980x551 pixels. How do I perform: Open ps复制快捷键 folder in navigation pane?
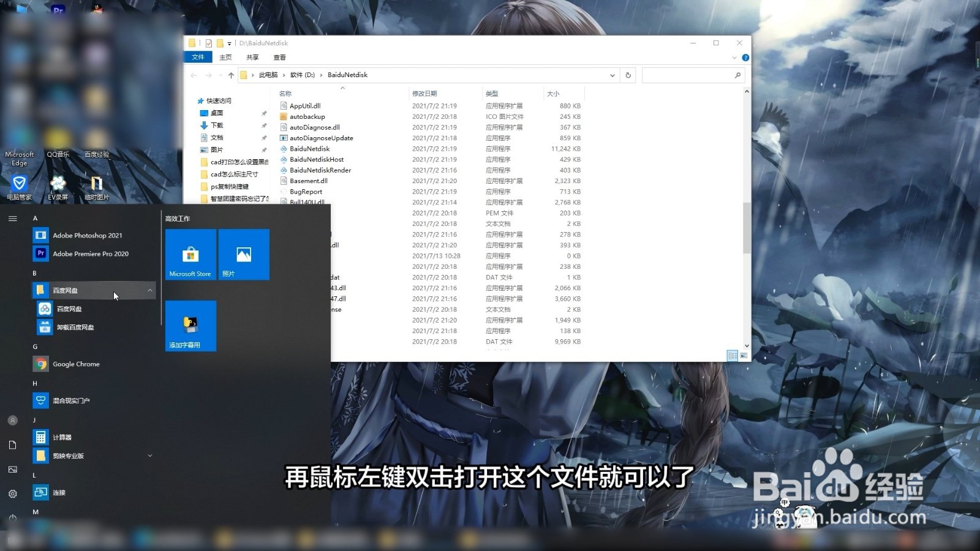tap(225, 186)
